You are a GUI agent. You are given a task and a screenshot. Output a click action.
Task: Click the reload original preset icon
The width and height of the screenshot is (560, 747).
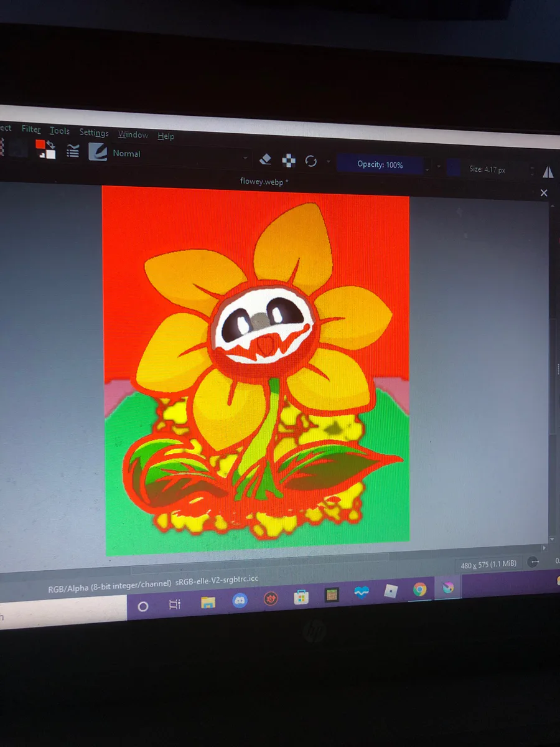[311, 162]
